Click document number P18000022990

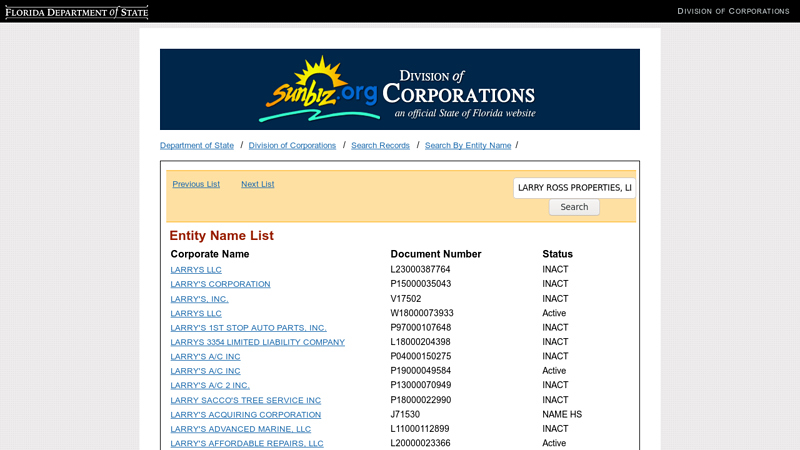pos(421,400)
